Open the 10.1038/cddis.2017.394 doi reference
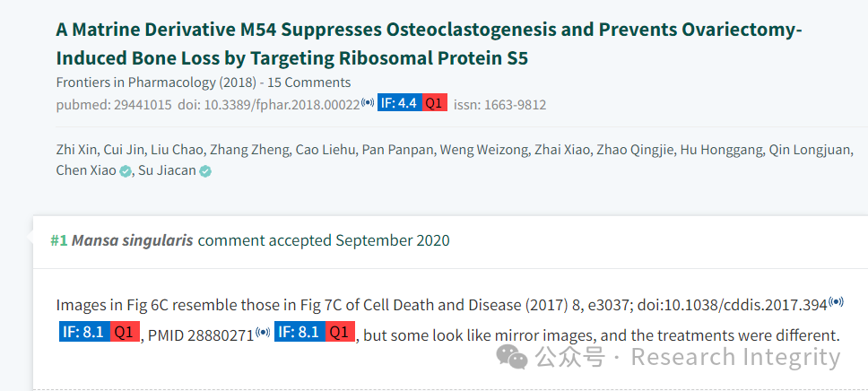 [733, 305]
